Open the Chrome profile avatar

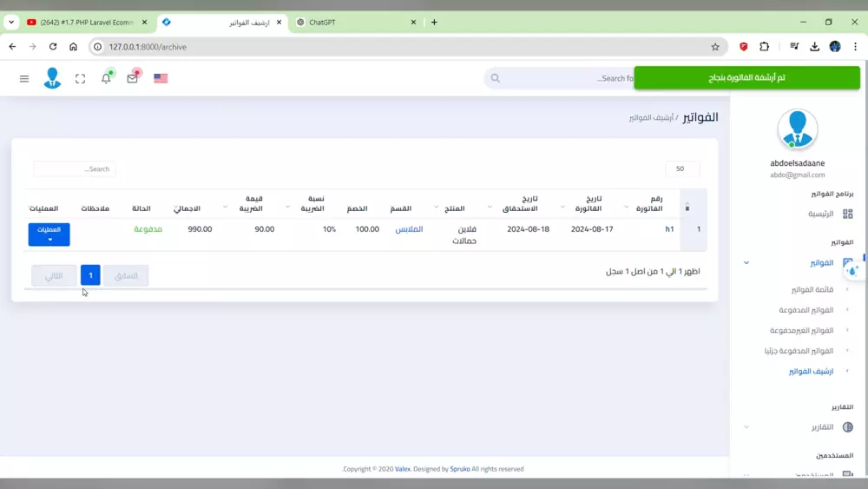(x=835, y=47)
